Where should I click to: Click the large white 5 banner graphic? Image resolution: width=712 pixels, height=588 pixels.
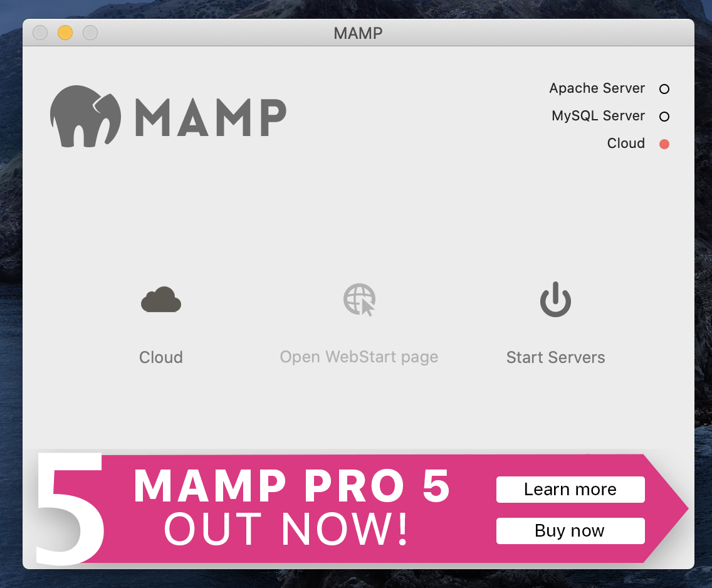pos(70,508)
